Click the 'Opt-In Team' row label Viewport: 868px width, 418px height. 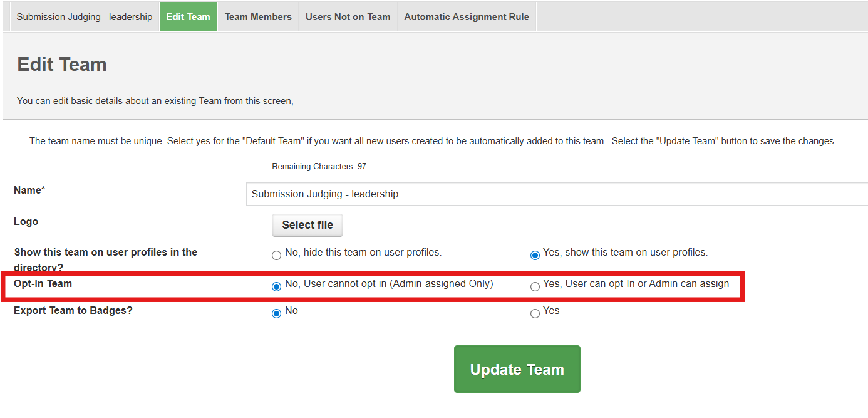[x=43, y=284]
